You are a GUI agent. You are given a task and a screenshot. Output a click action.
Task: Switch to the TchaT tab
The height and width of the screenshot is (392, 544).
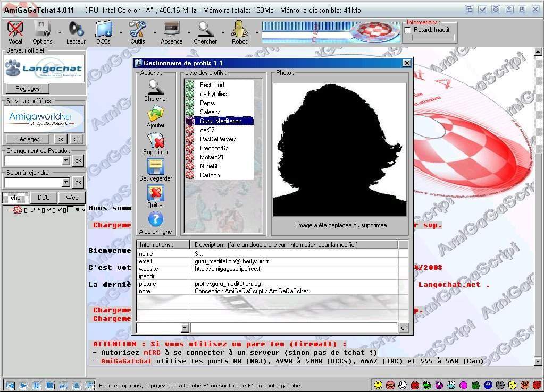pyautogui.click(x=15, y=198)
